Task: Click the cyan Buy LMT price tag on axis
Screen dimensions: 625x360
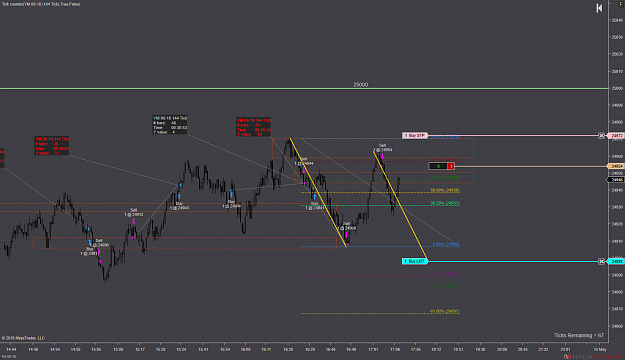Action: pos(616,262)
